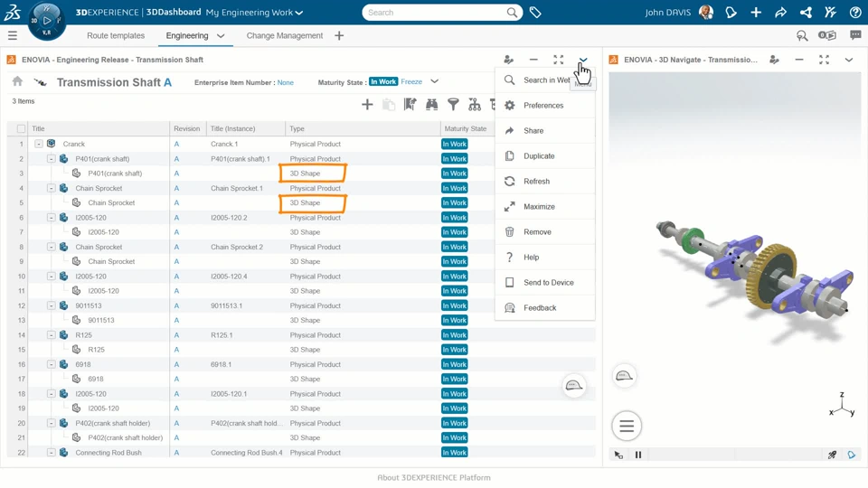This screenshot has width=868, height=488.
Task: Click the paste clipboard toolbar icon
Action: tap(389, 105)
